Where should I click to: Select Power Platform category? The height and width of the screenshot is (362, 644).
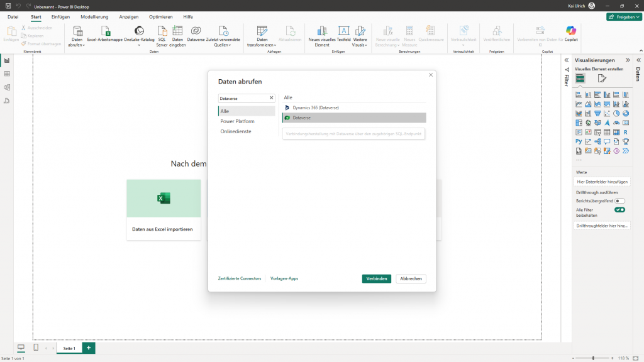point(237,121)
